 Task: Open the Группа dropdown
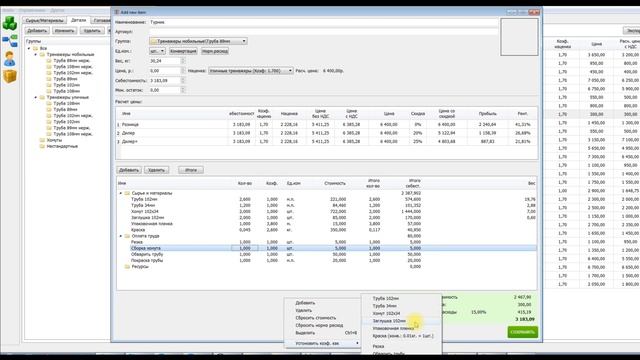[198, 41]
